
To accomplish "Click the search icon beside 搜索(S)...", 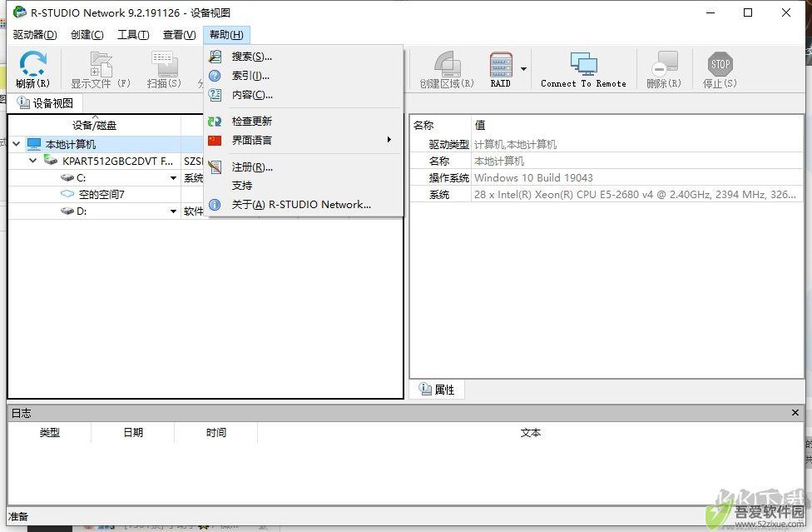I will 215,57.
